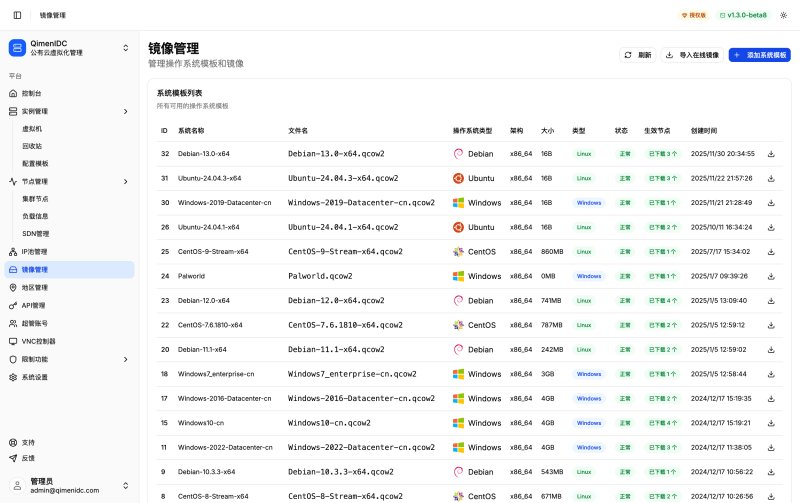800x503 pixels.
Task: Download the Debian-10.3.3-x64 image
Action: coord(771,472)
